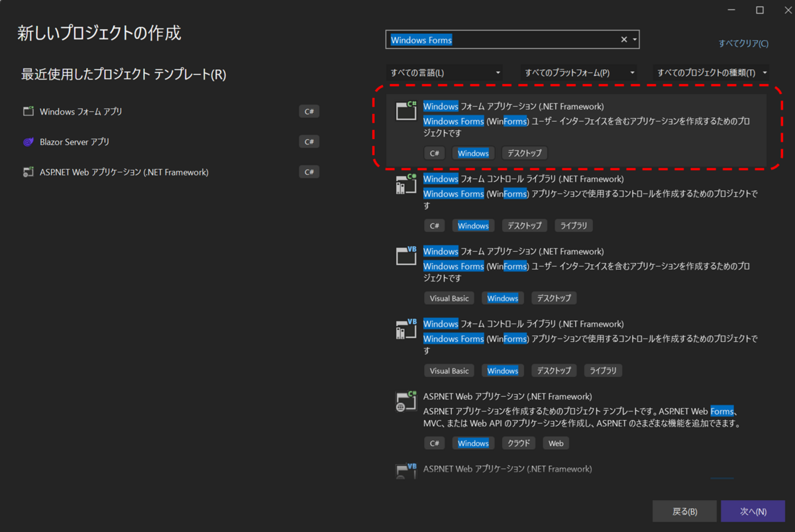Screen dimensions: 795x532
Task: Click デスクトップ tag on VB フォーム アプリケーション
Action: 554,298
